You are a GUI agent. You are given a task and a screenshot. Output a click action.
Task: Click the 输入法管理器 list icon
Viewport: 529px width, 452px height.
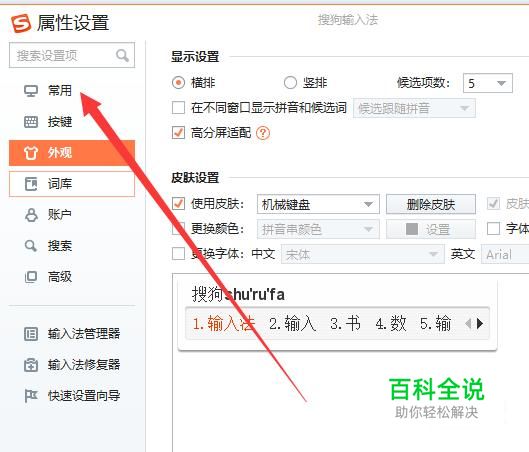pos(31,334)
